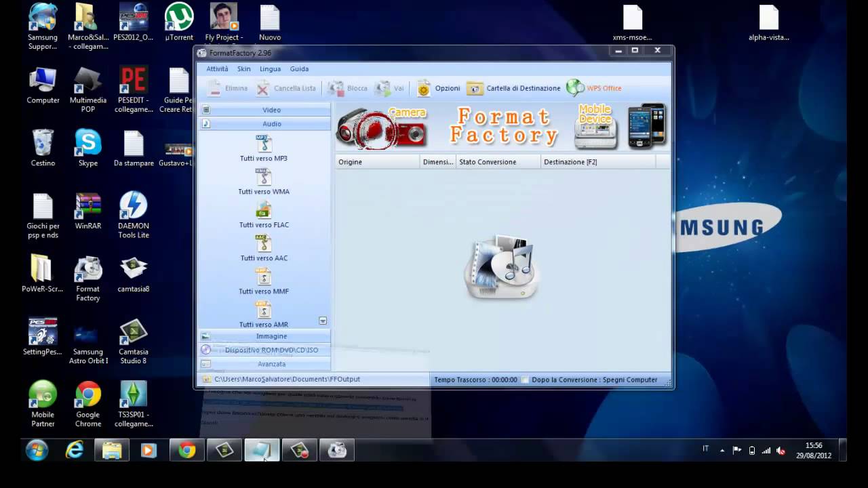Select the Computer desktop icon
The width and height of the screenshot is (868, 488).
pyautogui.click(x=43, y=85)
